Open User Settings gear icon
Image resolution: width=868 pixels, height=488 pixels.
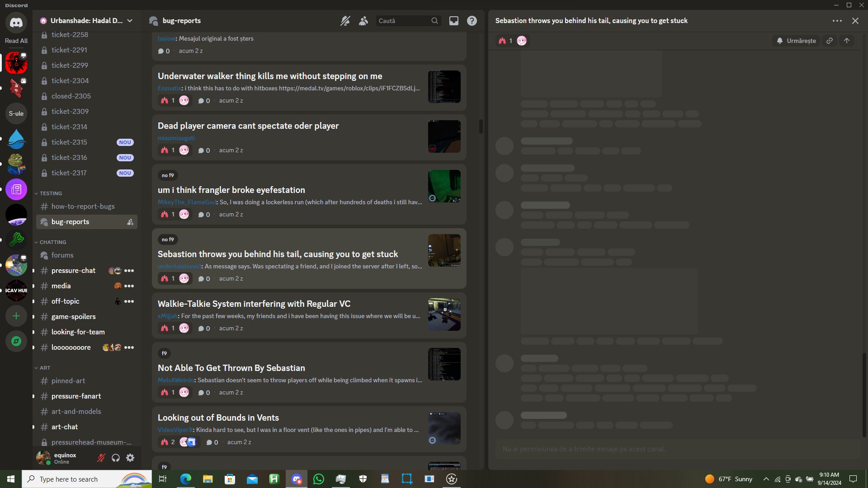pos(130,458)
